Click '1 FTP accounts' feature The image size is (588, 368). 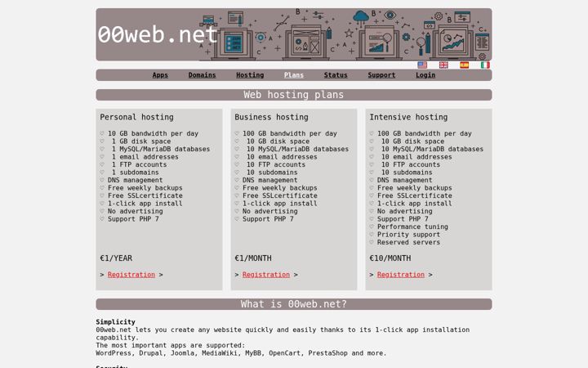pyautogui.click(x=139, y=164)
